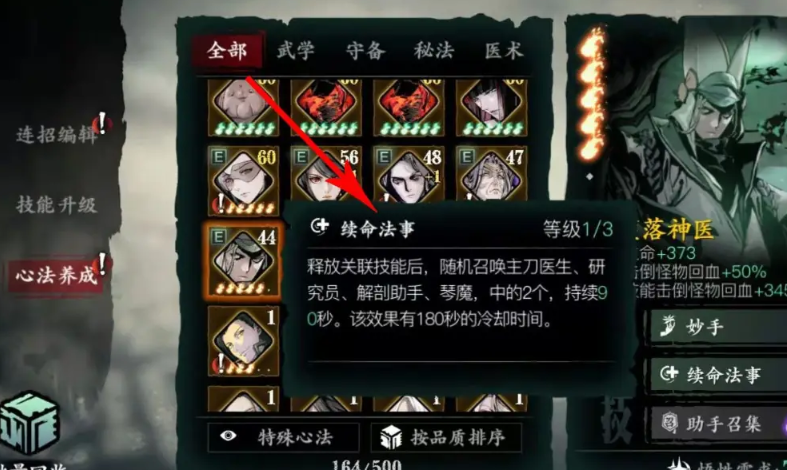Open 连招编辑 in the left menu
This screenshot has width=787, height=470.
pos(57,135)
